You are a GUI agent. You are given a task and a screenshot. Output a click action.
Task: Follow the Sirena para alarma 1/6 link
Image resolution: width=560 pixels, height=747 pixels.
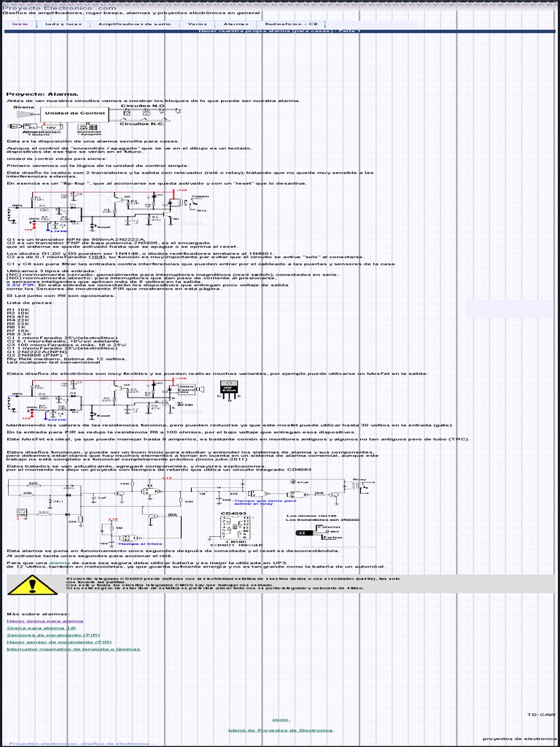pos(41,628)
